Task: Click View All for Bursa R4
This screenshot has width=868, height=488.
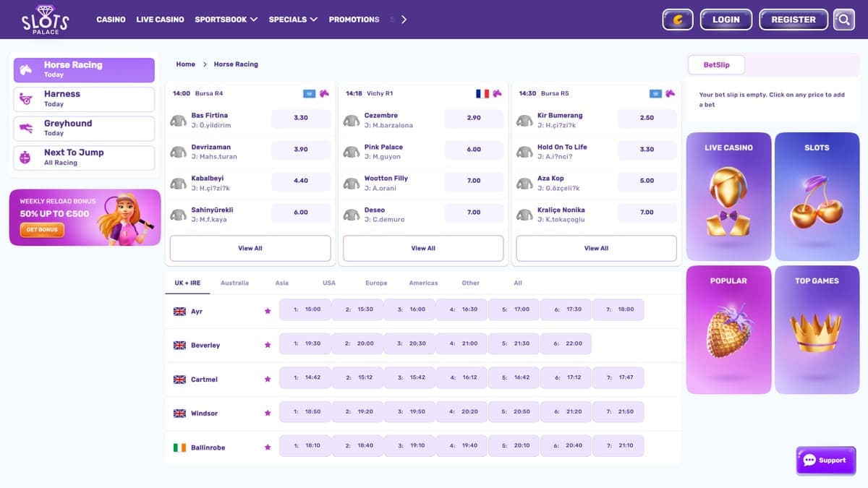Action: tap(250, 248)
